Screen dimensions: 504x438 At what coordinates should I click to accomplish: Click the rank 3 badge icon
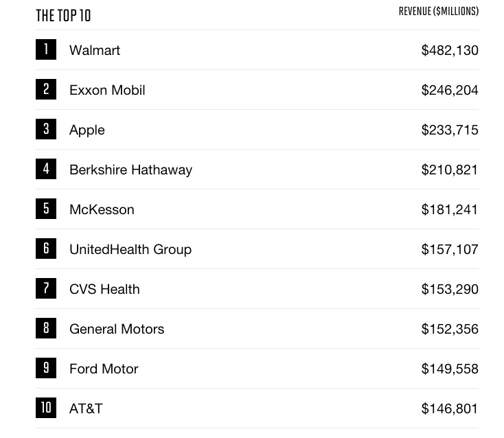coord(46,129)
